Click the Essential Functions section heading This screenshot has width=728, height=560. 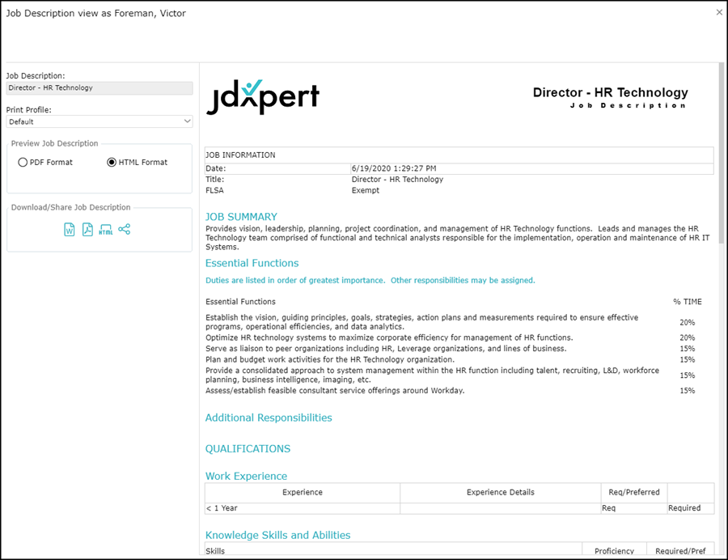(252, 263)
